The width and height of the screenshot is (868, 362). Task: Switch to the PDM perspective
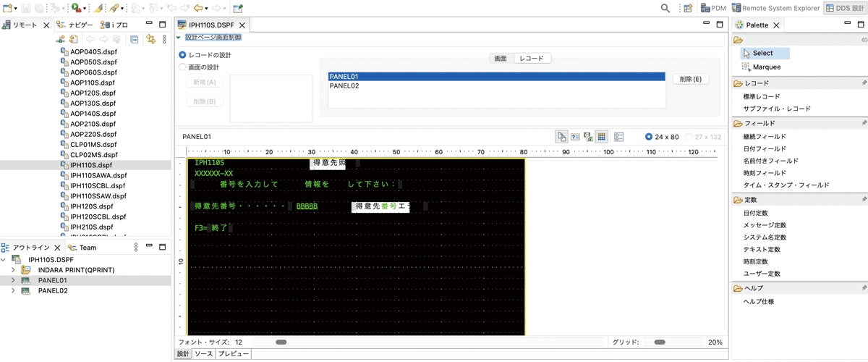click(712, 8)
